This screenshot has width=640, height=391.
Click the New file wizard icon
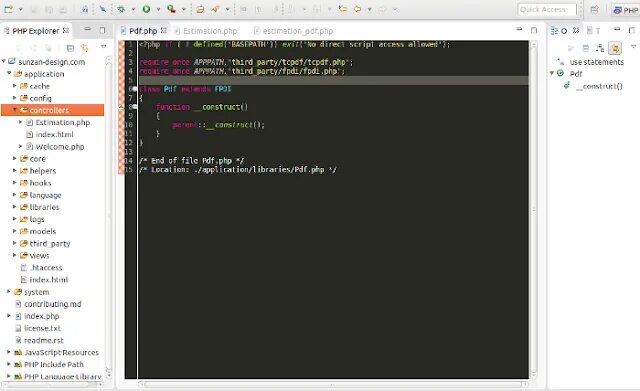point(8,9)
